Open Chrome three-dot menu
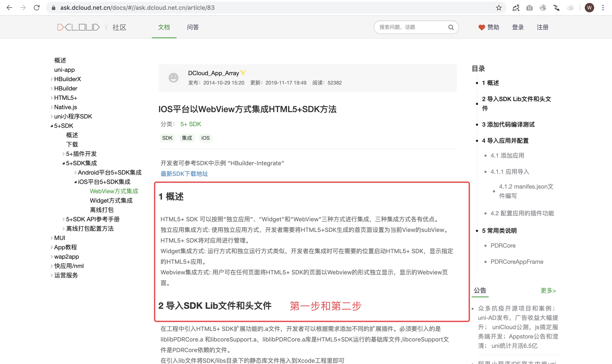Screen dimensions: 612x364 (603, 8)
